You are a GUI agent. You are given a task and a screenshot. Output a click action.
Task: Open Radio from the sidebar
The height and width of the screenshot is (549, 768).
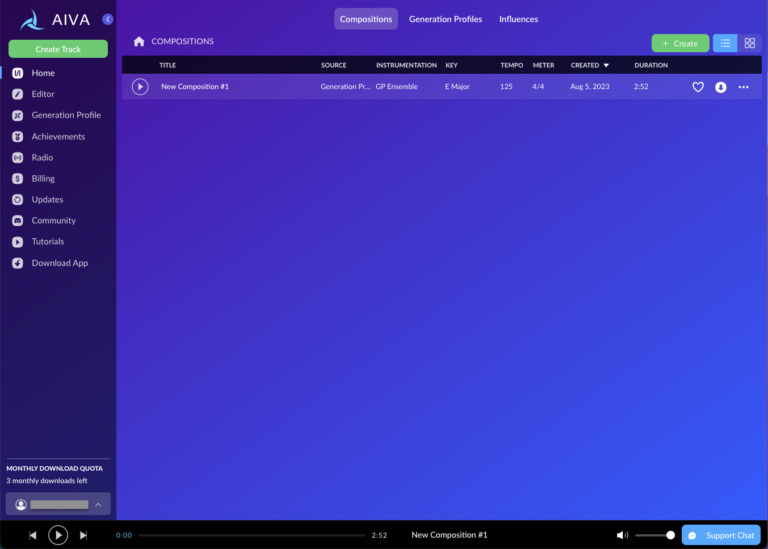point(42,157)
